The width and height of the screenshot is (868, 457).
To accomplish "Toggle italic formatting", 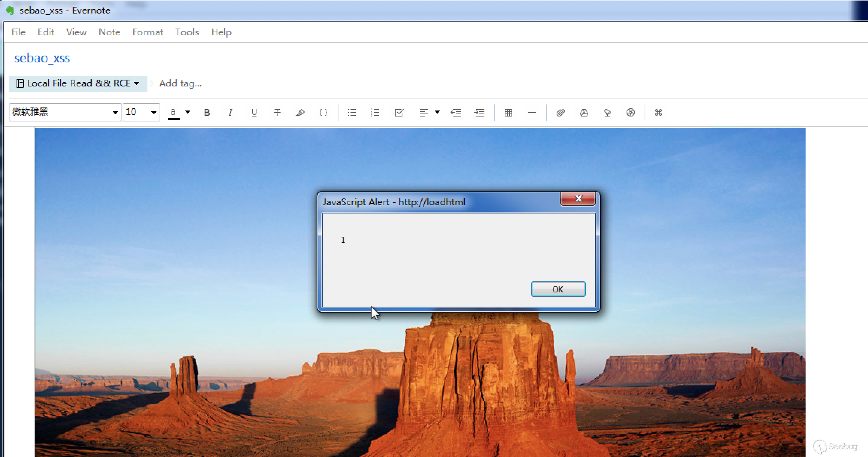I will point(230,112).
